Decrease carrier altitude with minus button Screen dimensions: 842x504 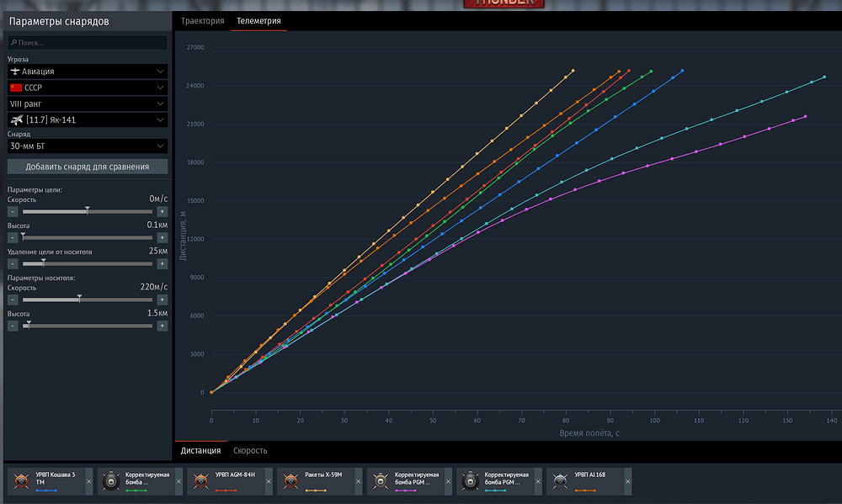click(13, 326)
